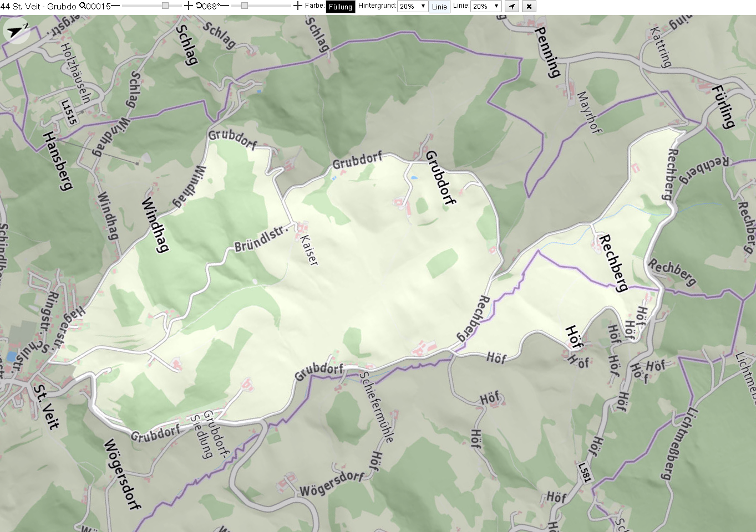Toggle the black Füllung color button
The width and height of the screenshot is (756, 532).
(340, 7)
